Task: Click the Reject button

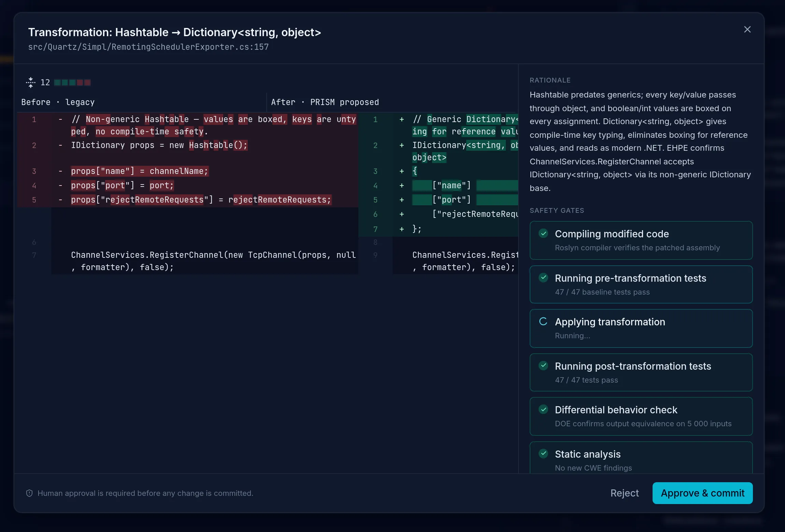Action: pyautogui.click(x=625, y=493)
